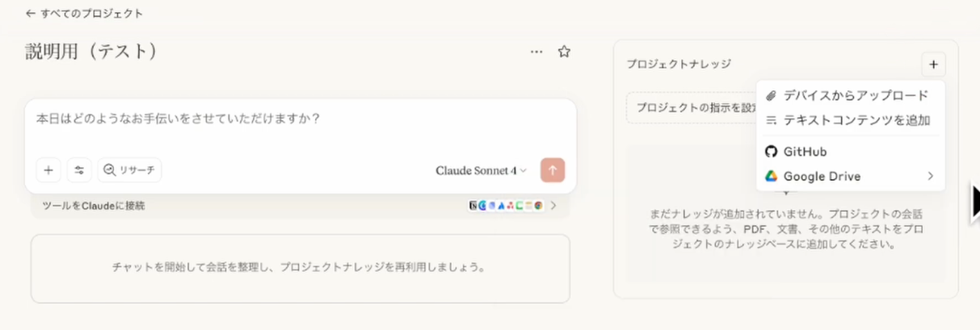This screenshot has height=330, width=980.
Task: Open the tools settings sliders icon
Action: [x=79, y=170]
